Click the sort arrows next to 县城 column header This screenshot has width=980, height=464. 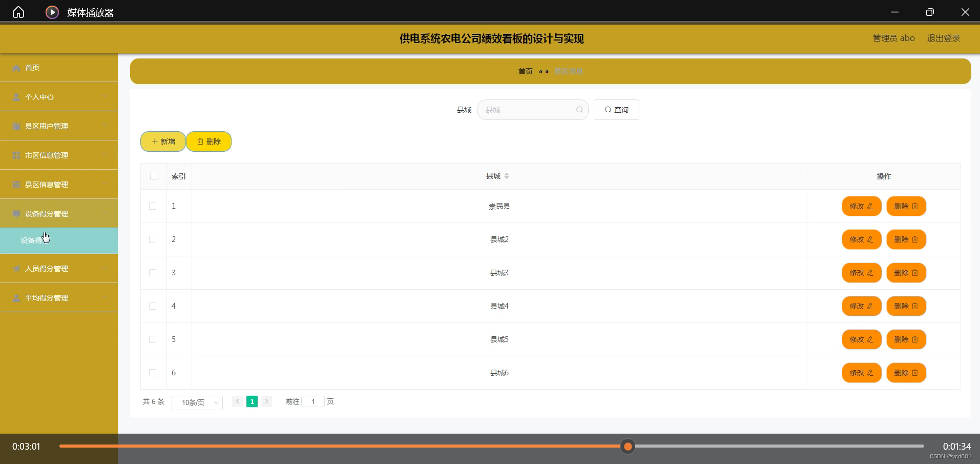[507, 176]
